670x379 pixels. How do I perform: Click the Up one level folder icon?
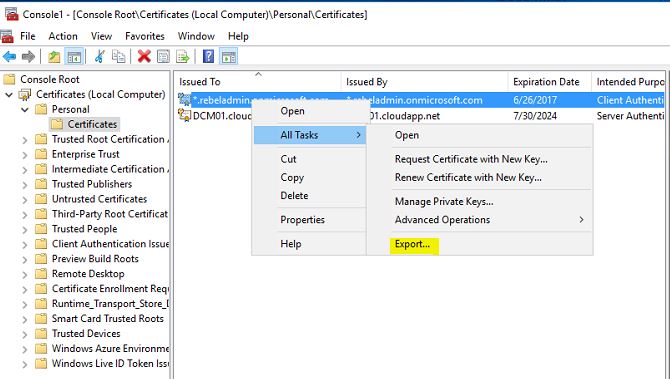[x=54, y=56]
